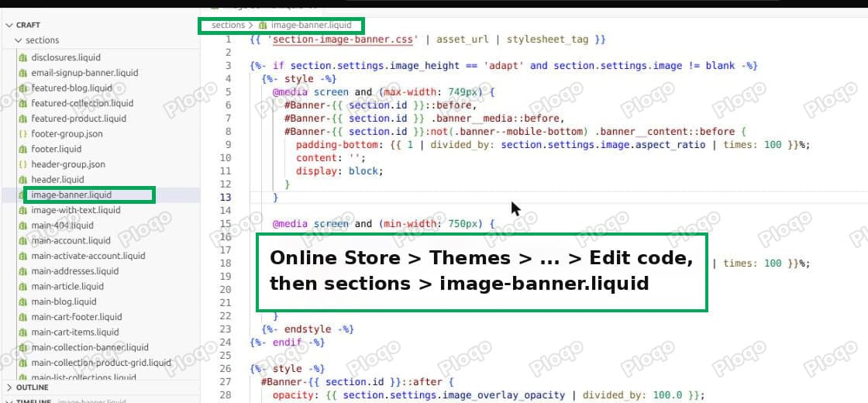
Task: Open main-article.liquid file
Action: (x=67, y=287)
